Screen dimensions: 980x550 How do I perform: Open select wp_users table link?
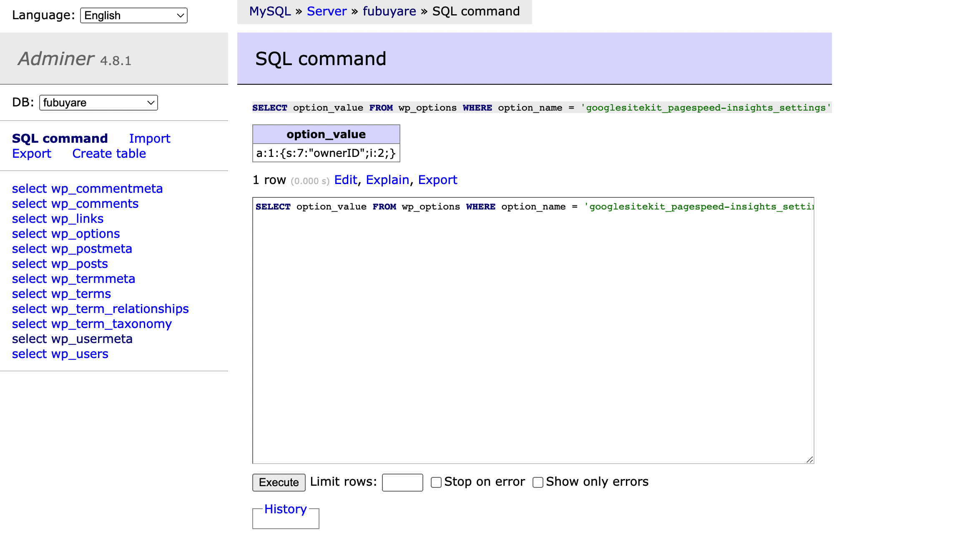click(x=60, y=354)
